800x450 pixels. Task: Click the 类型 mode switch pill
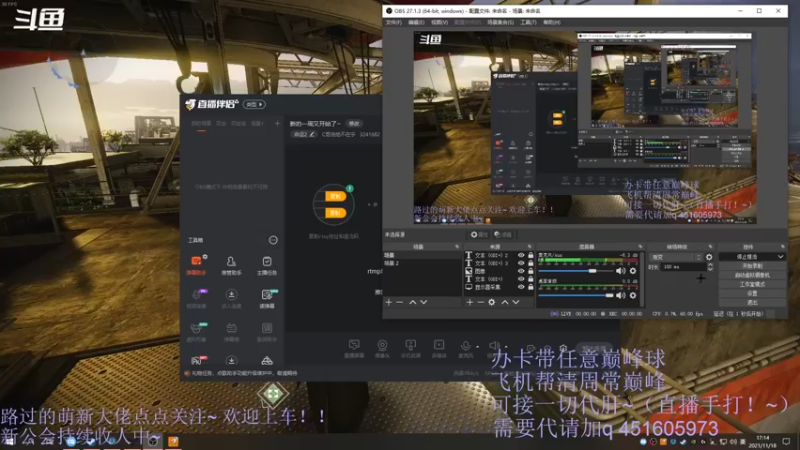point(254,104)
